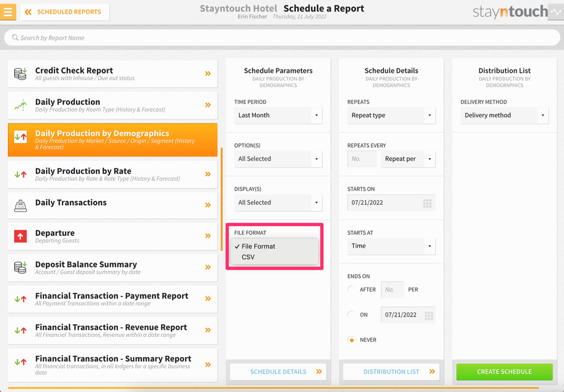This screenshot has width=564, height=392.
Task: Click the Daily Production chart icon
Action: [x=20, y=105]
